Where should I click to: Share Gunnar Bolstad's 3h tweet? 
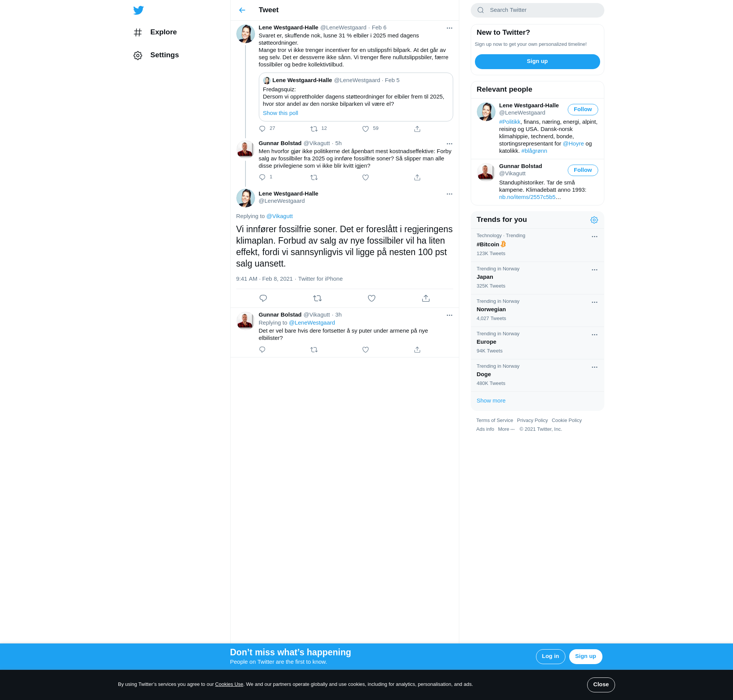pyautogui.click(x=417, y=349)
